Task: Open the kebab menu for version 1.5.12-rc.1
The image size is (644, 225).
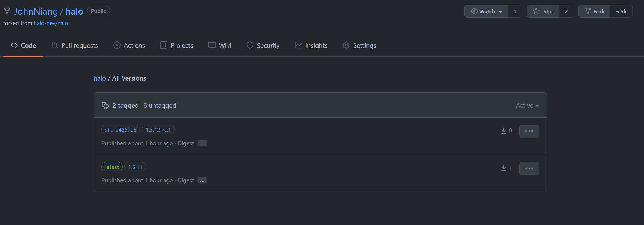Action: [x=529, y=131]
